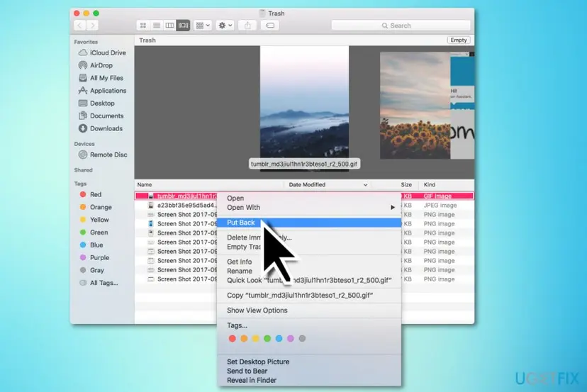Click the Empty button
This screenshot has height=392, width=587.
pyautogui.click(x=459, y=40)
